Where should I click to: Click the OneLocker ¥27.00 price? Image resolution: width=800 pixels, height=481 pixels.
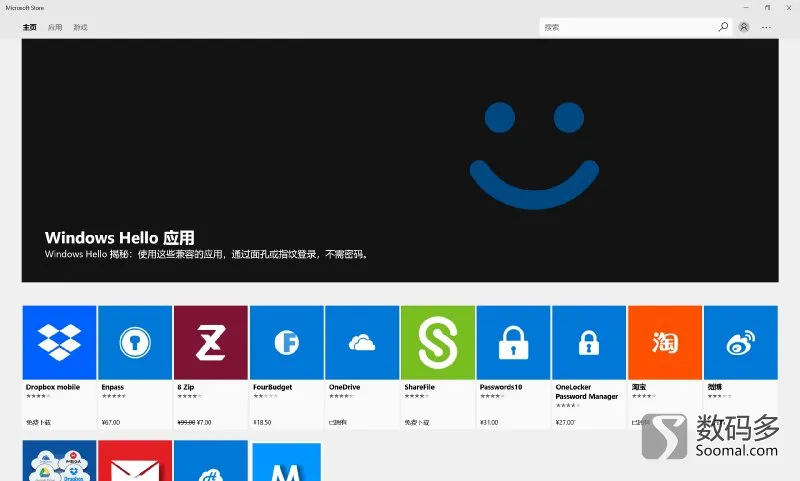coord(565,422)
